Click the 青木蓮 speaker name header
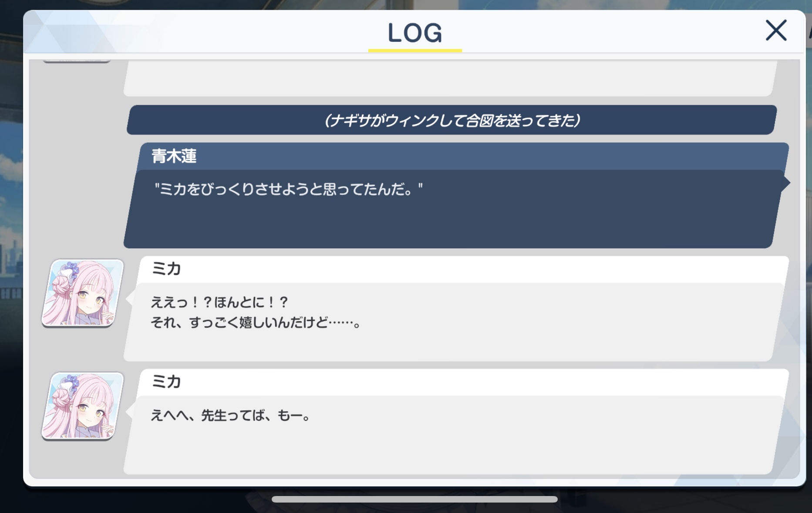The width and height of the screenshot is (812, 513). (x=174, y=156)
